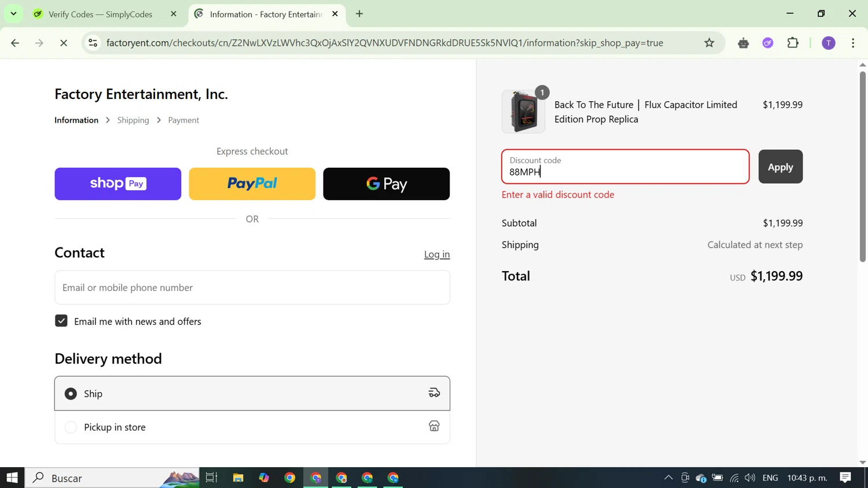Viewport: 868px width, 488px height.
Task: Pay with Shop Pay button
Action: coord(118,184)
